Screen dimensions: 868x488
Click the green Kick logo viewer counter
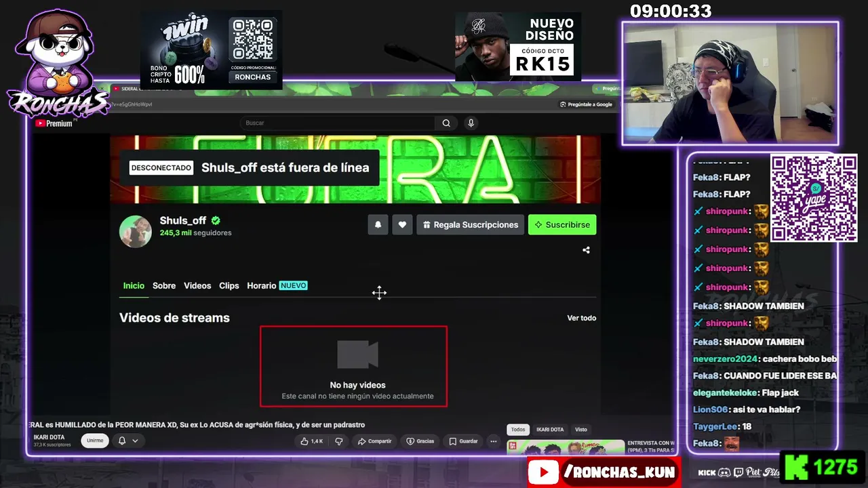pyautogui.click(x=823, y=468)
